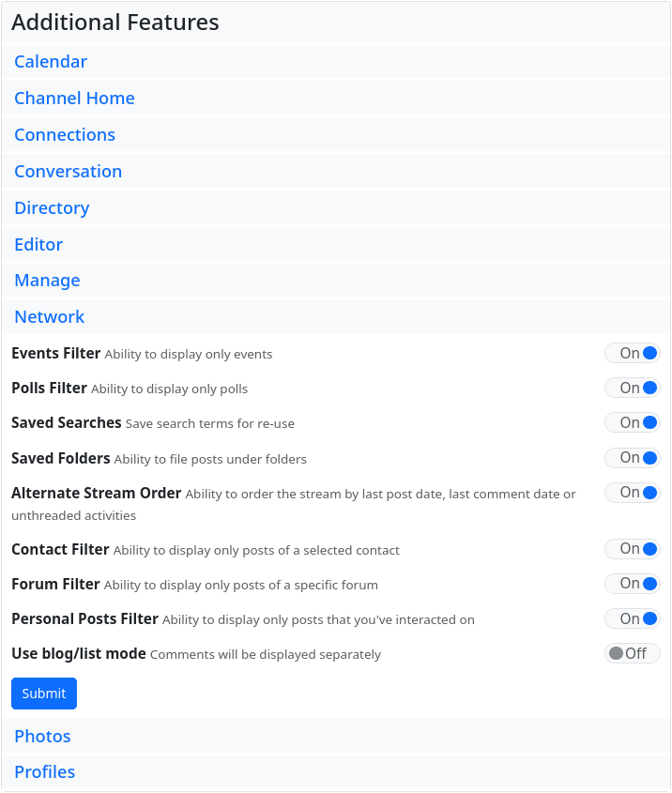
Task: Collapse the Network section
Action: coord(50,317)
